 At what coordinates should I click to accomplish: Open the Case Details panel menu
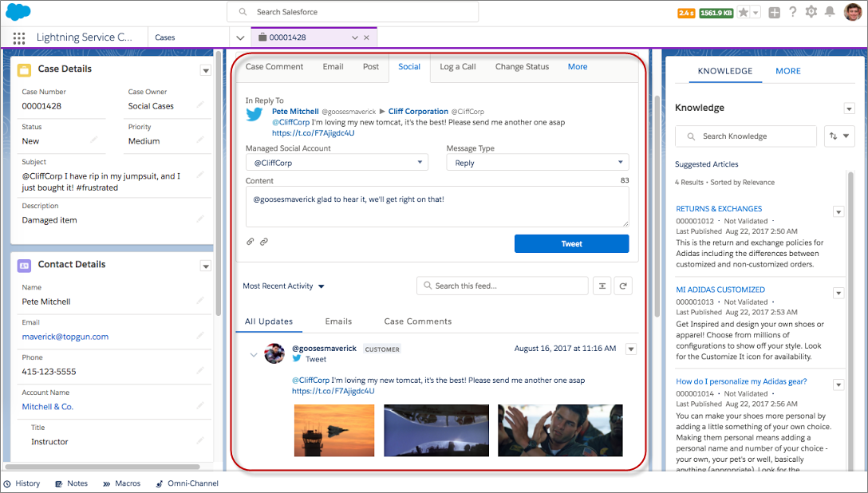pyautogui.click(x=206, y=70)
